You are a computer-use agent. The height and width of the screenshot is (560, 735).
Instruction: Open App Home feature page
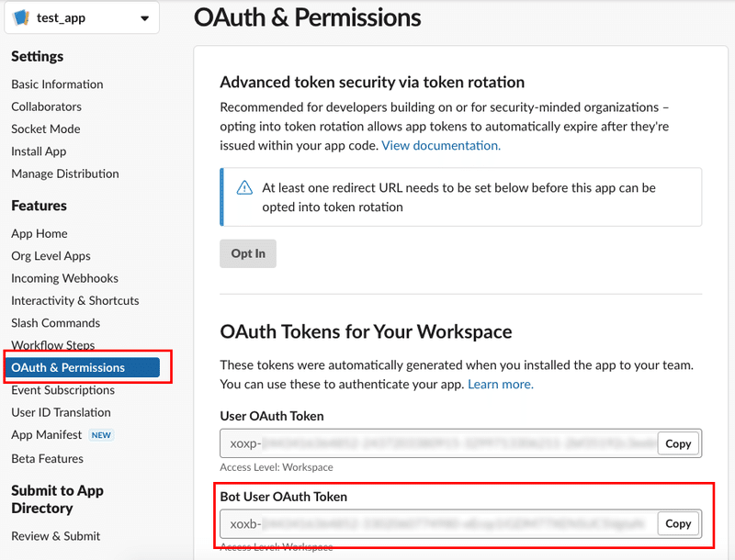(40, 234)
